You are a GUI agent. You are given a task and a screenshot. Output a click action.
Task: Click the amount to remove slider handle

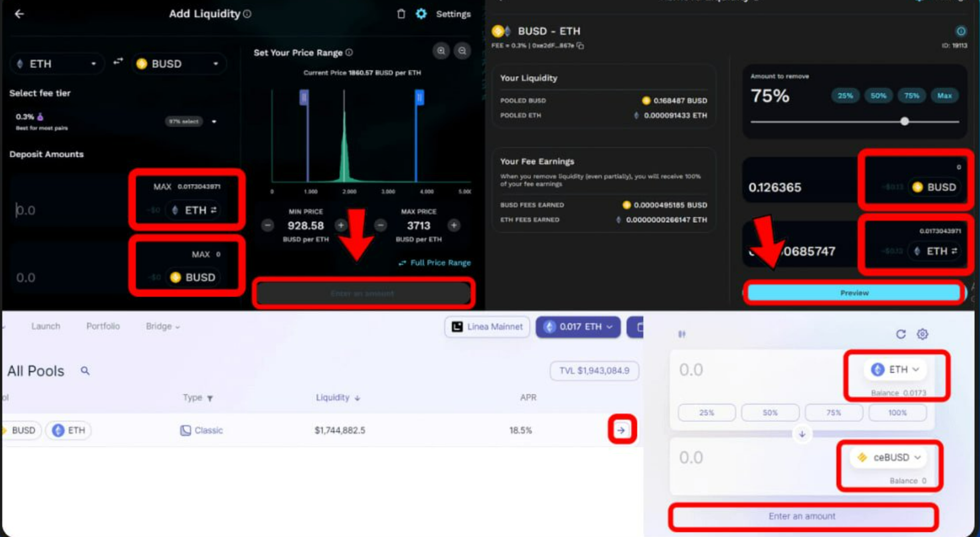coord(904,121)
